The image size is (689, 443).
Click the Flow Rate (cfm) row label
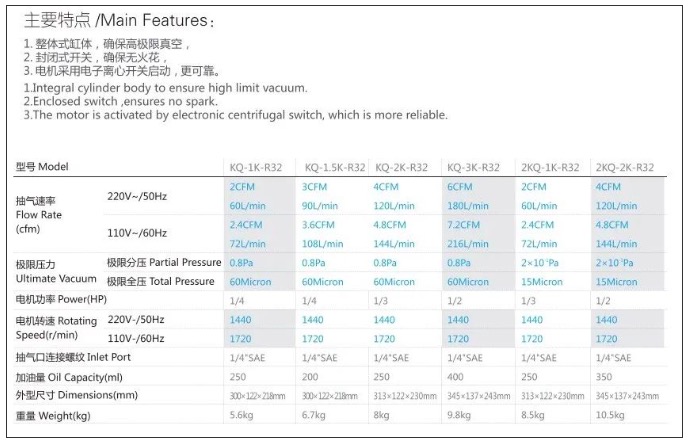click(39, 215)
